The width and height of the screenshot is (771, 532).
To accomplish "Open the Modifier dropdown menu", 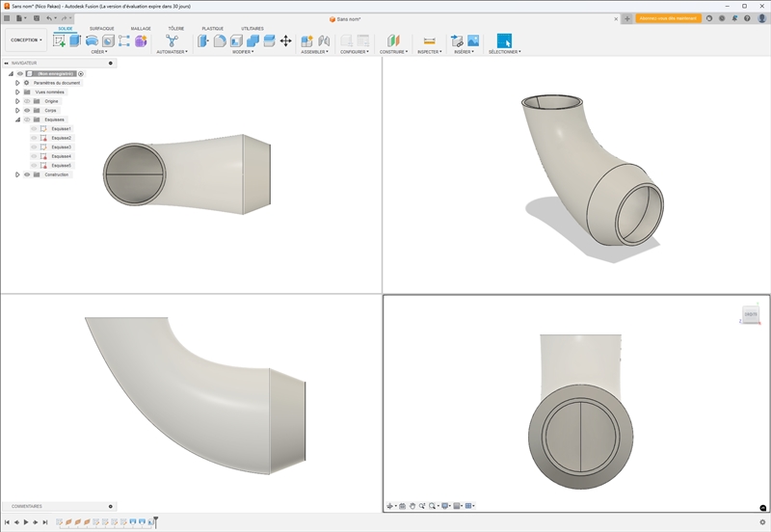I will pos(244,52).
